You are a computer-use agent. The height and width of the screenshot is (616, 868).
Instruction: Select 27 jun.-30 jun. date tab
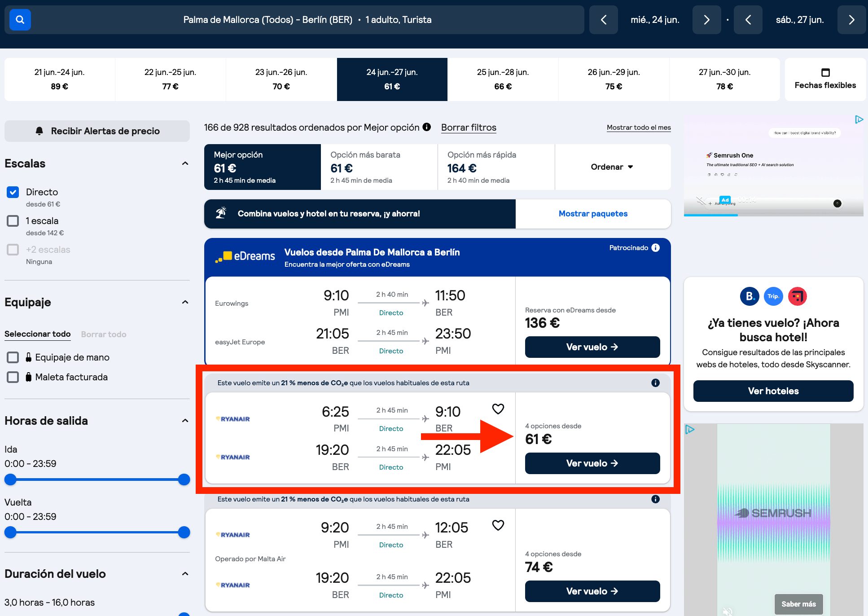725,79
